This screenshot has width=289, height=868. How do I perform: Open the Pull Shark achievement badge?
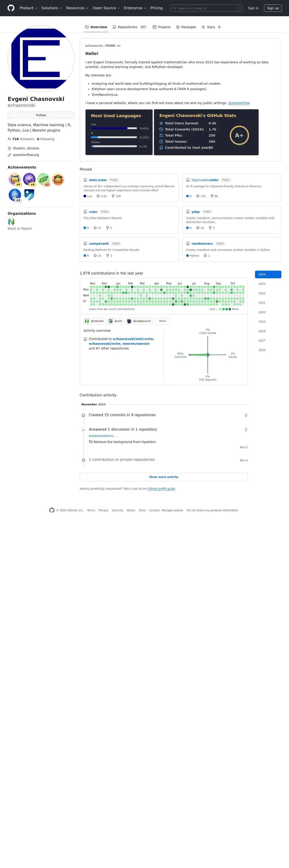click(x=15, y=195)
